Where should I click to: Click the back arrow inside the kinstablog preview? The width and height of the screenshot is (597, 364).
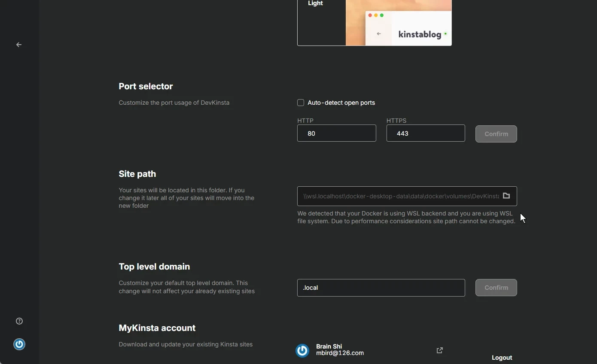pyautogui.click(x=378, y=33)
